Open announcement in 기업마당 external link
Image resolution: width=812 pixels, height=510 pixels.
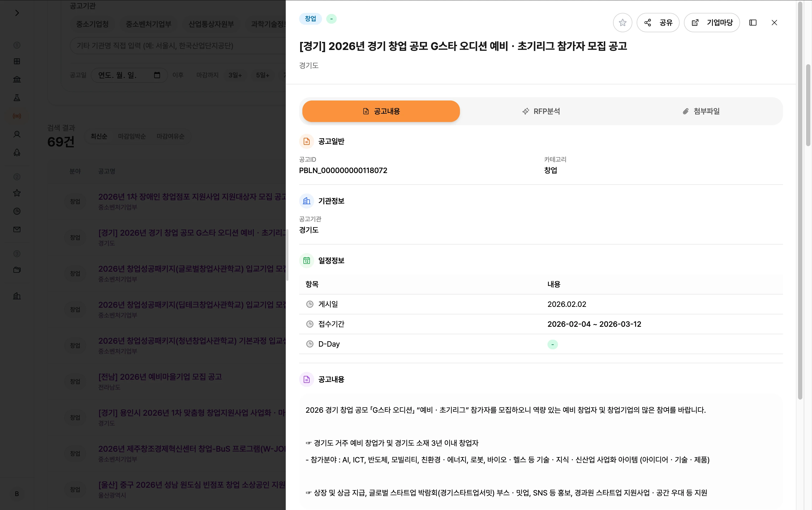(712, 23)
